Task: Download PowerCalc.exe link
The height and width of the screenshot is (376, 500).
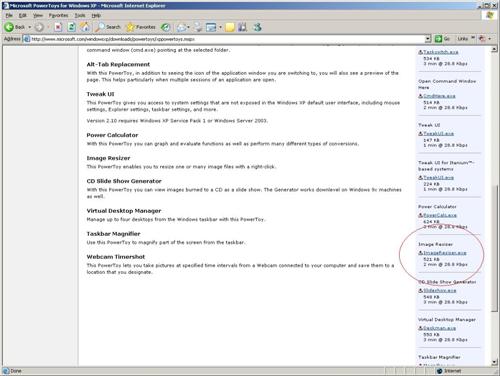Action: point(440,215)
